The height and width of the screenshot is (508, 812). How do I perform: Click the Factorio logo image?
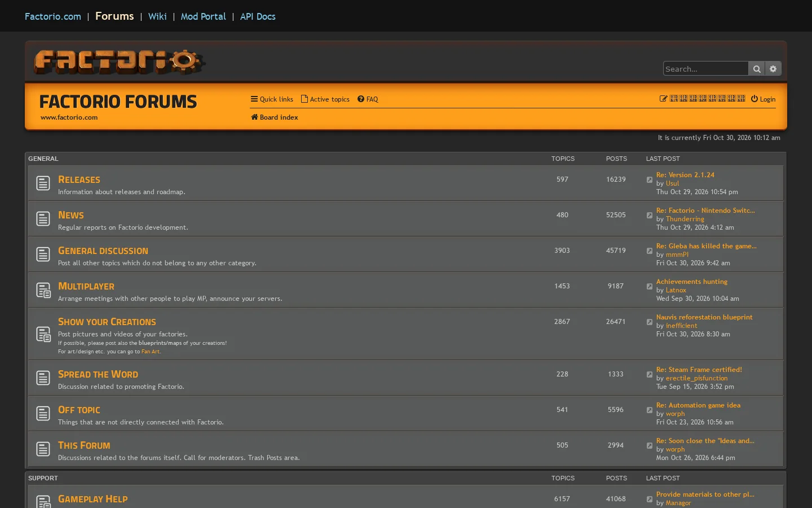(x=119, y=62)
